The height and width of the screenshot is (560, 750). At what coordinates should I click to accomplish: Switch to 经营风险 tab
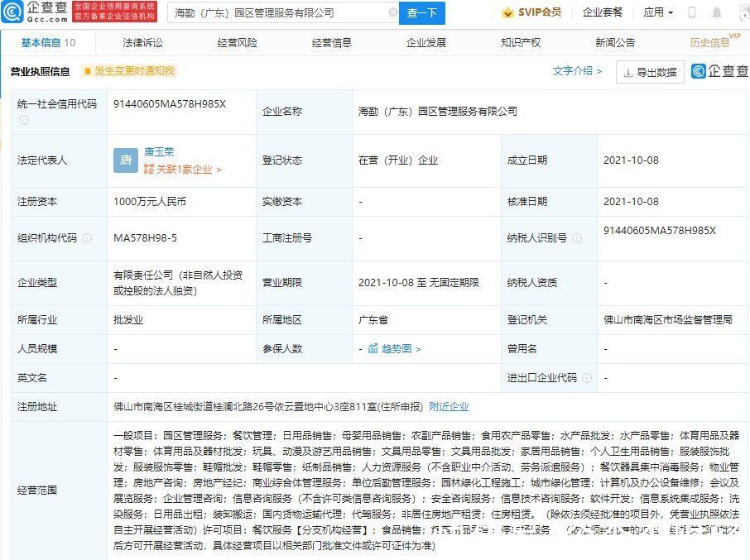click(x=238, y=42)
